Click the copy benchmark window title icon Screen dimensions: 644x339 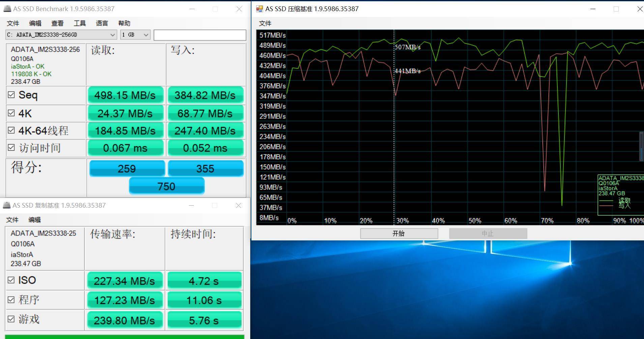[x=6, y=205]
